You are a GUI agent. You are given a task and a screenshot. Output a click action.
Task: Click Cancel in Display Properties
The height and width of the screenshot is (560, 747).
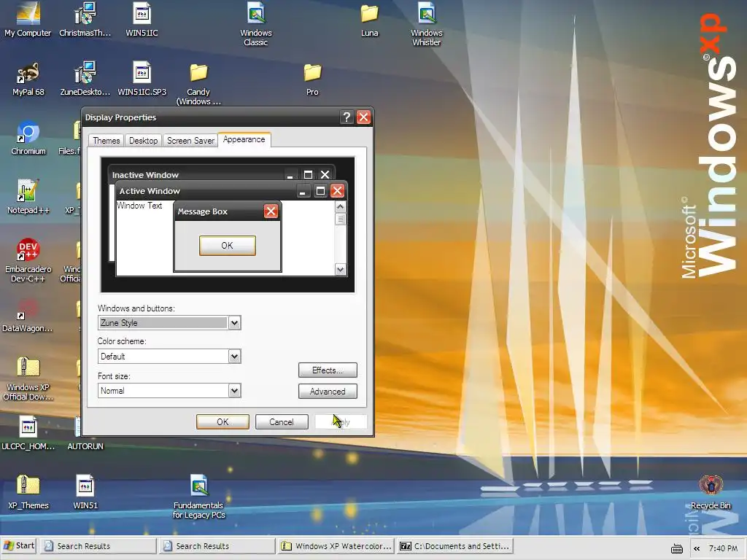pos(282,422)
